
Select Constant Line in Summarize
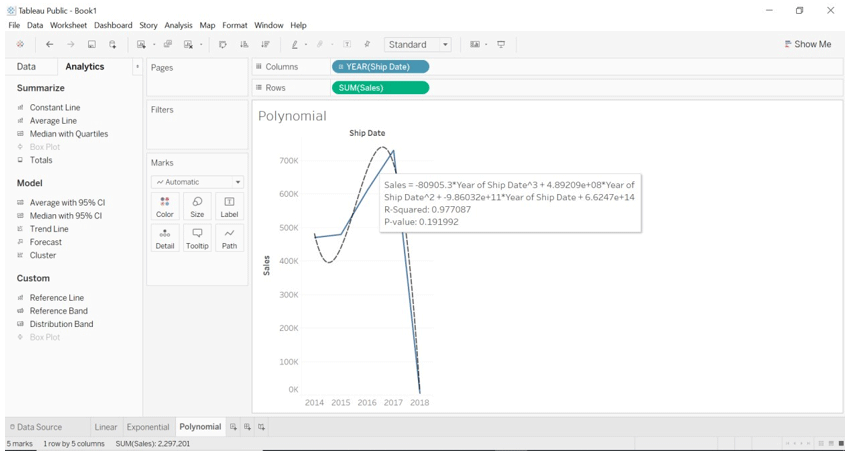pos(55,108)
